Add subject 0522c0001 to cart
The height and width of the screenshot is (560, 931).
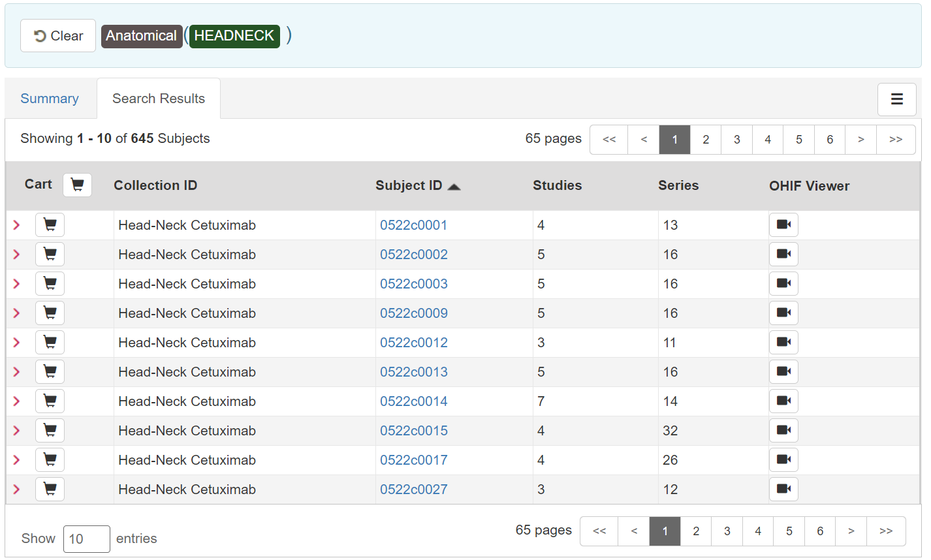[50, 225]
